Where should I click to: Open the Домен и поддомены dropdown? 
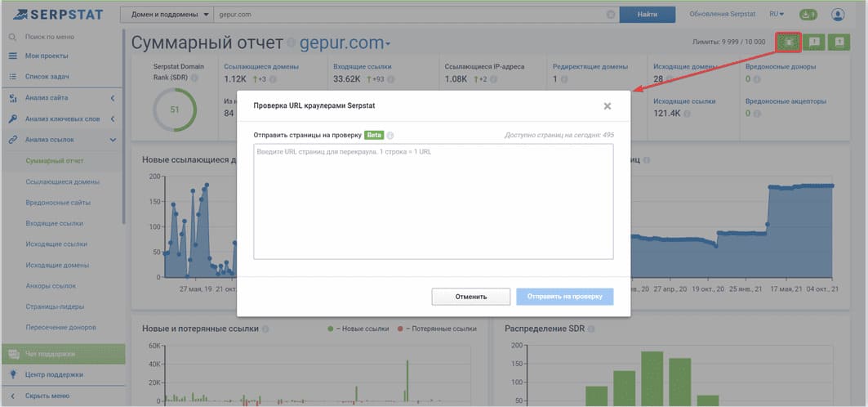[x=167, y=15]
